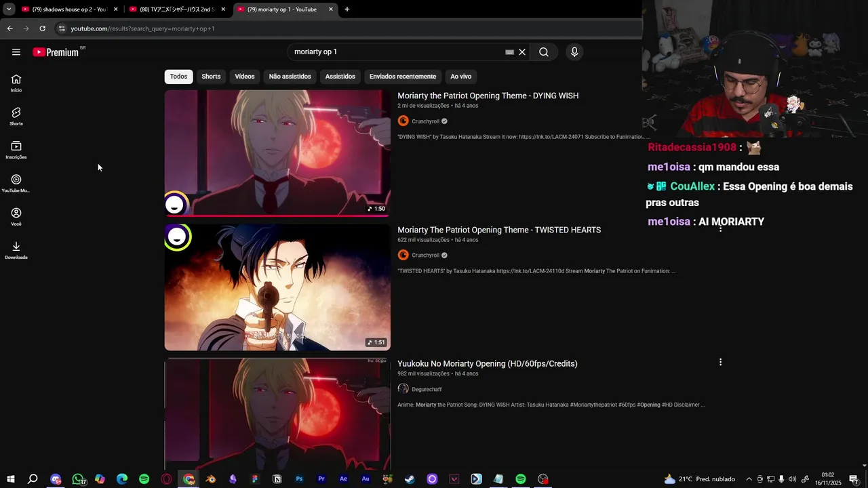Close the moriarty op 1 tab
Image resolution: width=868 pixels, height=488 pixels.
coord(331,9)
